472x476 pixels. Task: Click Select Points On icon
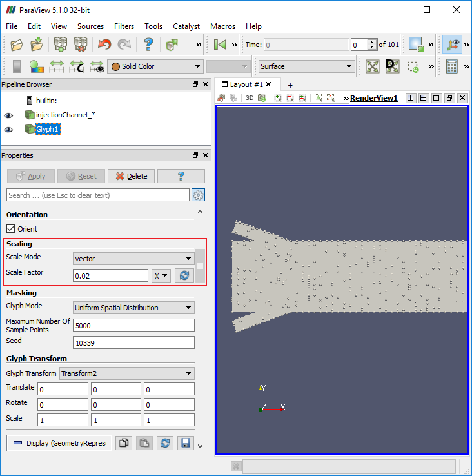331,98
